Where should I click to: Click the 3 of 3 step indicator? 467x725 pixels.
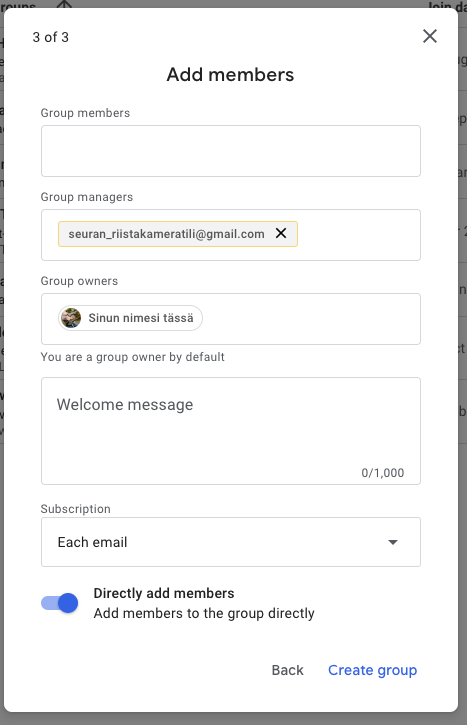click(x=50, y=37)
